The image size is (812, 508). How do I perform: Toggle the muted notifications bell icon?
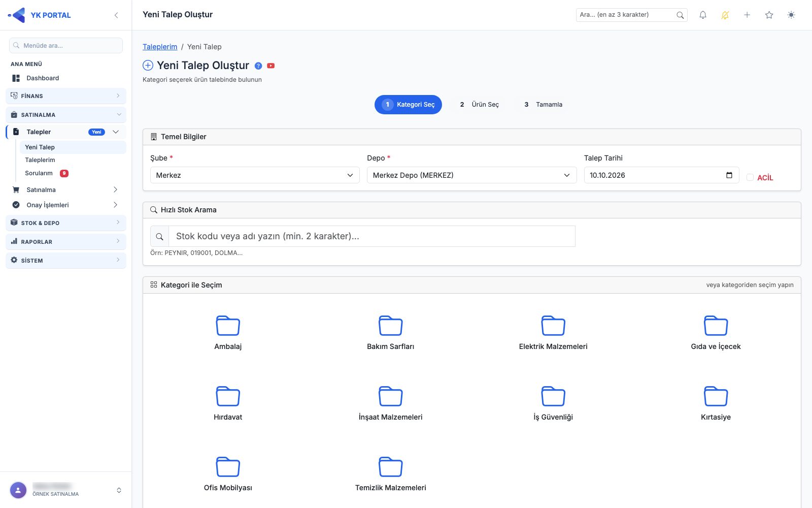pyautogui.click(x=725, y=15)
